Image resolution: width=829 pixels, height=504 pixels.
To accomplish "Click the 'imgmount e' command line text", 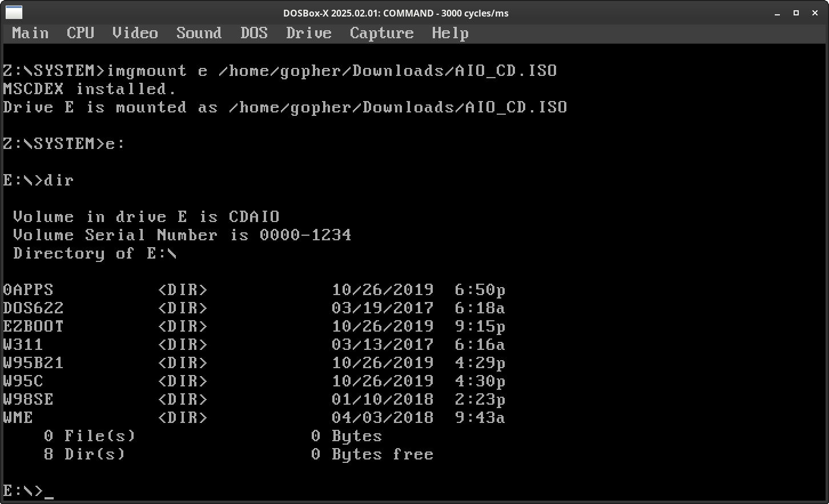I will coord(157,71).
